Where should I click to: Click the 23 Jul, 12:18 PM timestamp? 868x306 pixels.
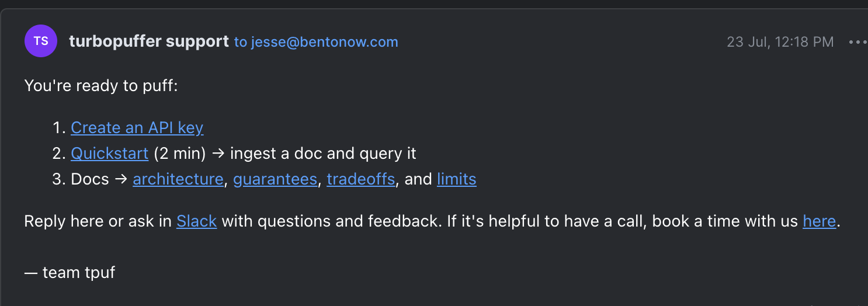pyautogui.click(x=780, y=42)
